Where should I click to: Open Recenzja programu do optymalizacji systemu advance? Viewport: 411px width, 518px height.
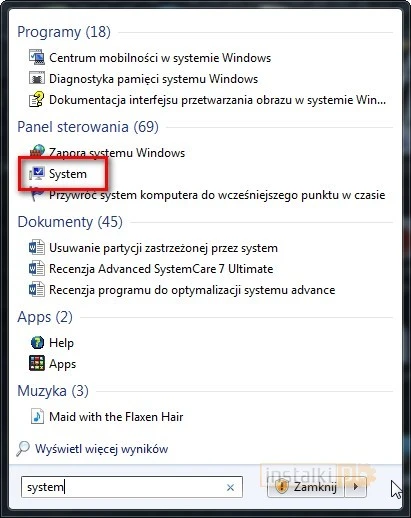tap(182, 290)
